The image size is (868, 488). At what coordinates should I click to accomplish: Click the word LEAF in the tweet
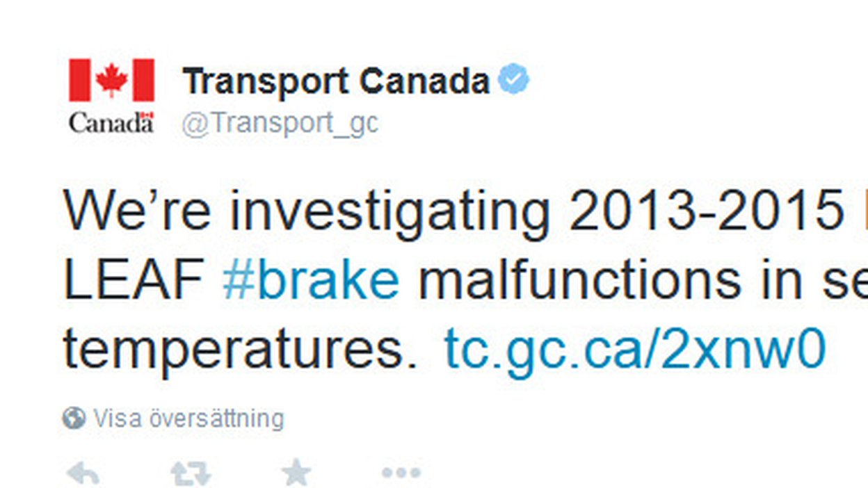coord(133,280)
